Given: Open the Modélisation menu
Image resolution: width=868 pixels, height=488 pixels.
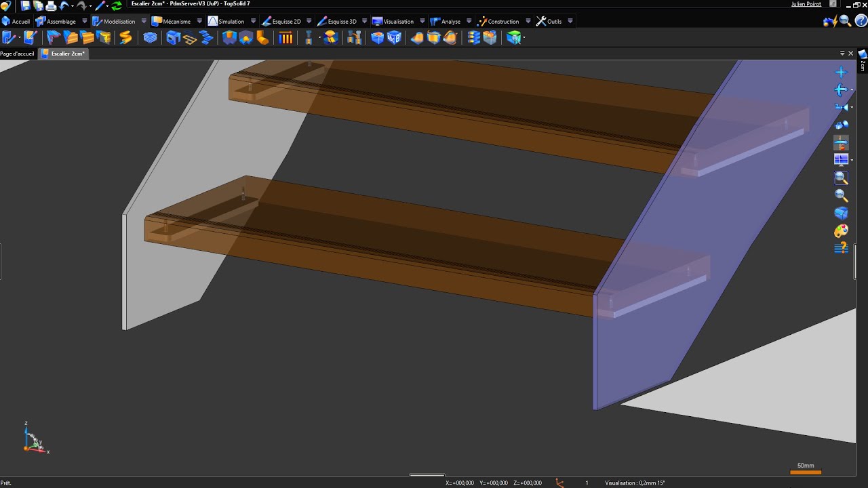Looking at the screenshot, I should 114,21.
